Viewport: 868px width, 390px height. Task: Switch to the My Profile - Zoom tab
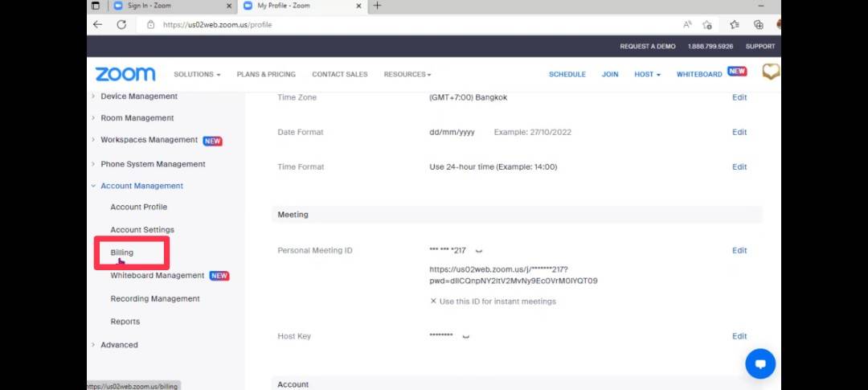point(301,6)
